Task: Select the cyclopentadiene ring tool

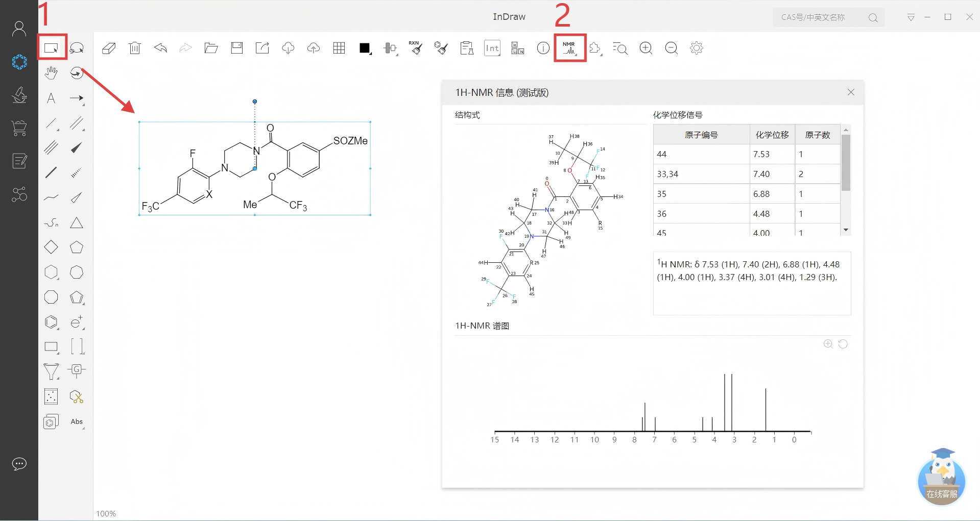Action: (77, 297)
